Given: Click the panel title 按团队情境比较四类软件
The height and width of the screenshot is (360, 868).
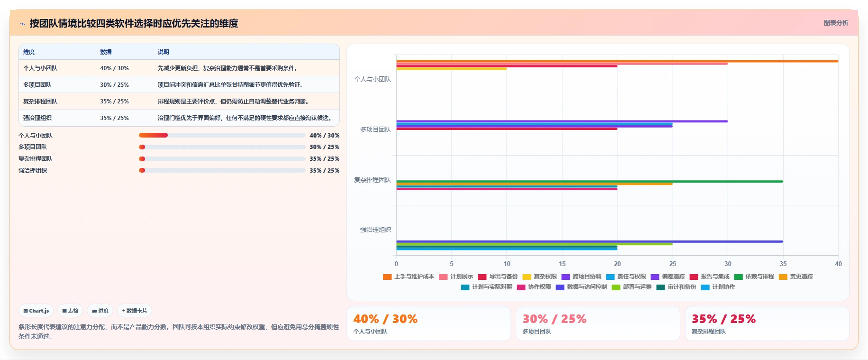Looking at the screenshot, I should (134, 24).
